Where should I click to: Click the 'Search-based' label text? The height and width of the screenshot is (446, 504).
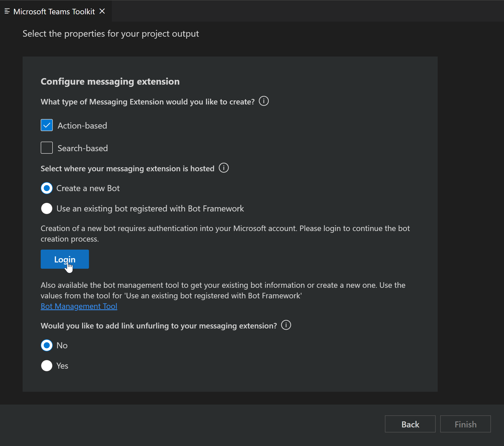coord(83,148)
